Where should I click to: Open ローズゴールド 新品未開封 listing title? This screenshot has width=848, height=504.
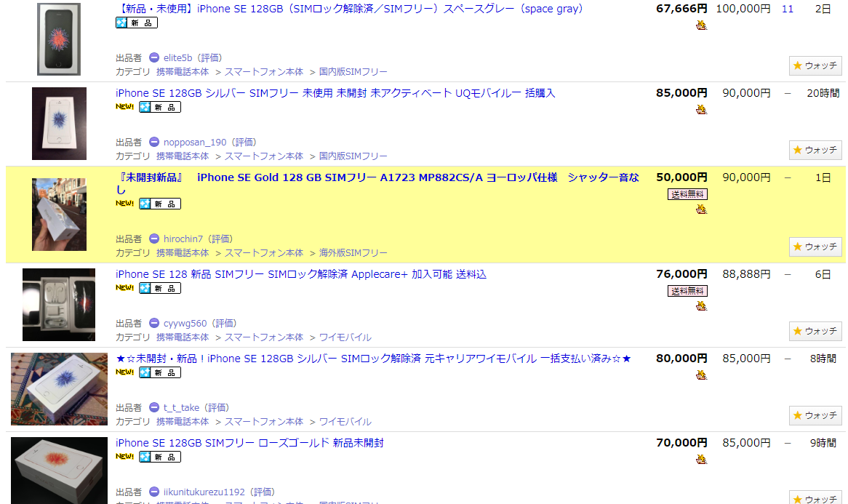point(250,443)
